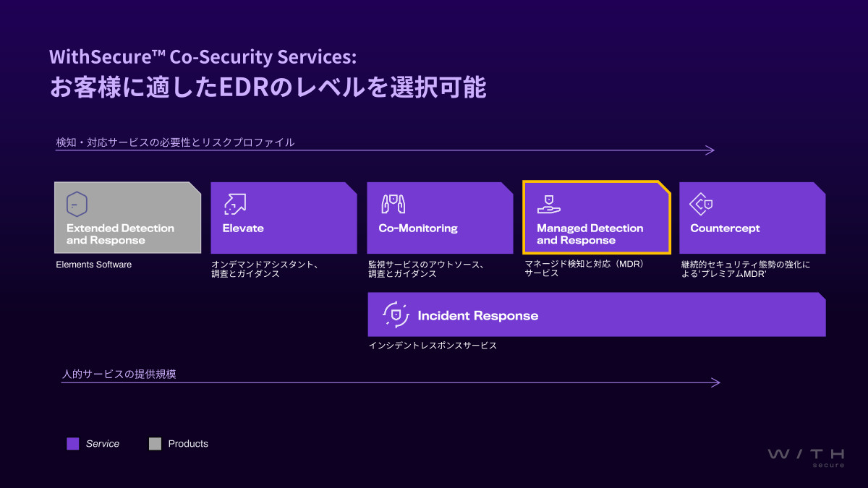This screenshot has width=868, height=488.
Task: Click the Countercept diamond shield icon
Action: [702, 204]
